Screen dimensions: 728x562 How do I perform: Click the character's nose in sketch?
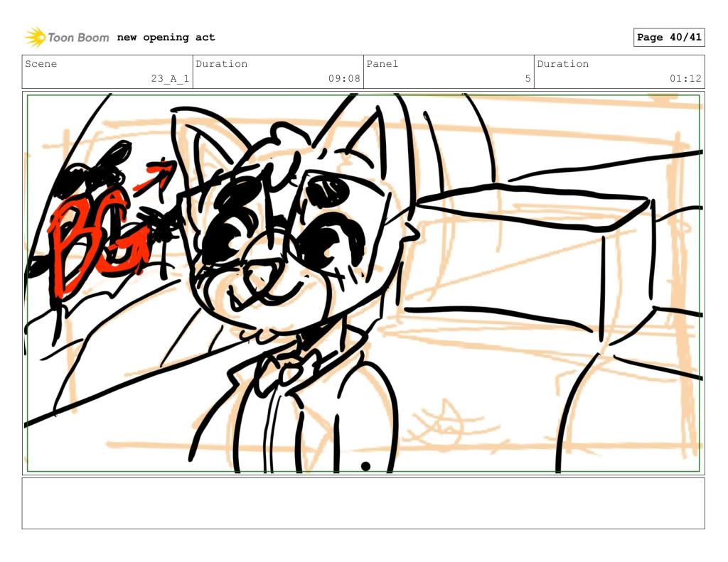263,277
